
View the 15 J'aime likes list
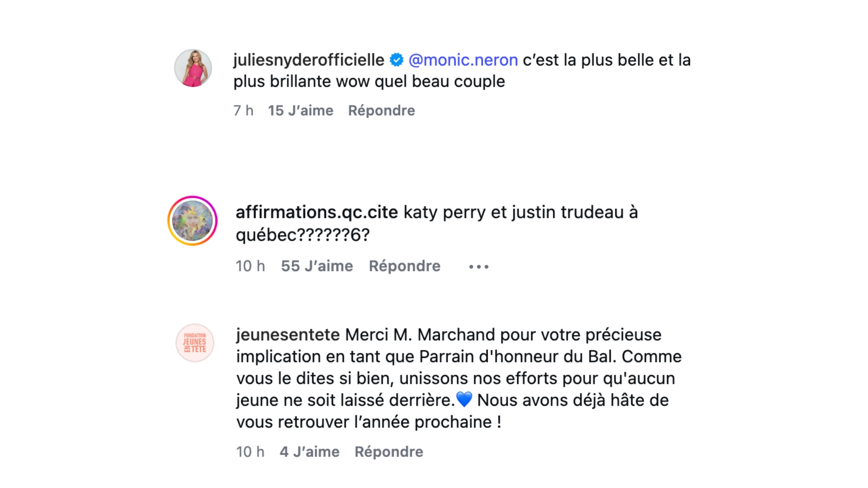[300, 111]
